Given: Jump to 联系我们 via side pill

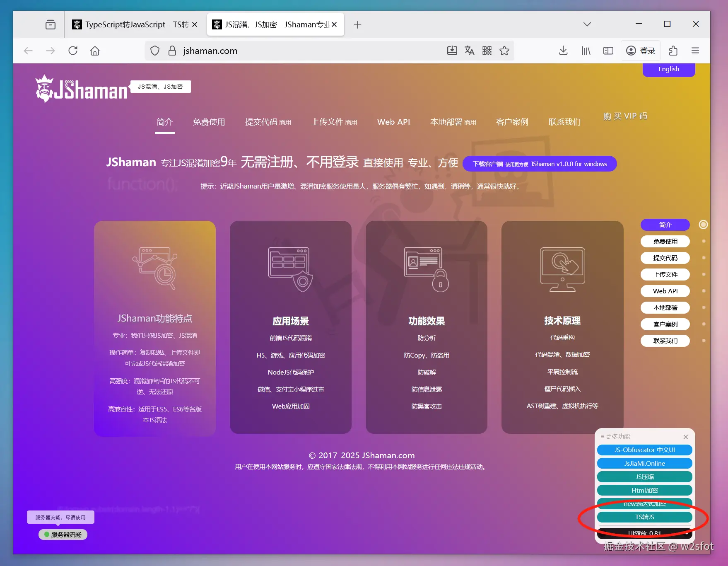Looking at the screenshot, I should (x=665, y=341).
